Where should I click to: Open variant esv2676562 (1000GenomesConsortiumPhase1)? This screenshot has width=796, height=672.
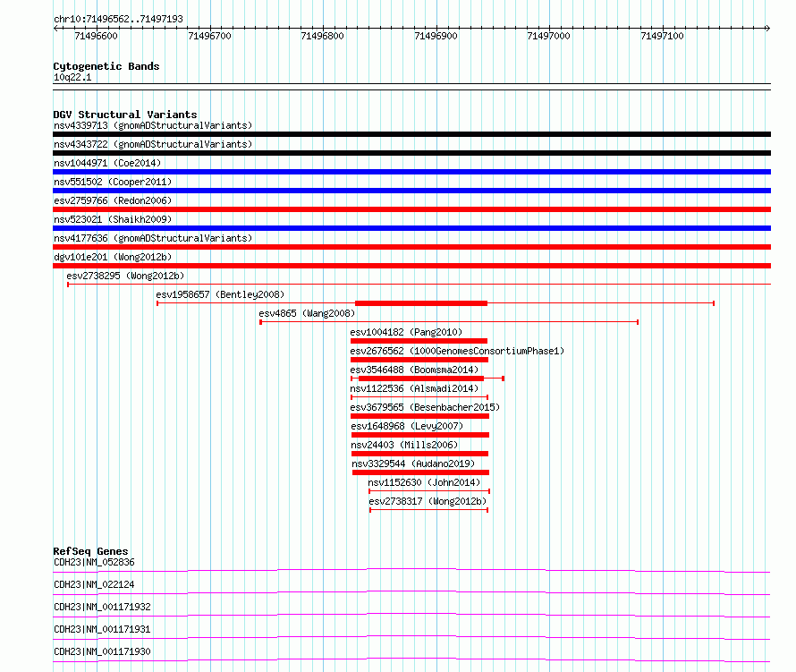pyautogui.click(x=457, y=351)
